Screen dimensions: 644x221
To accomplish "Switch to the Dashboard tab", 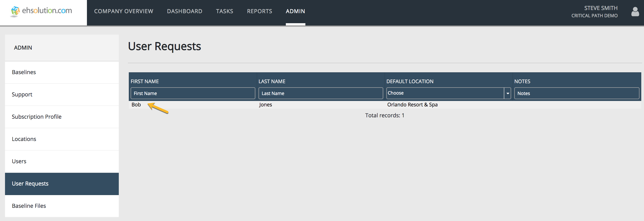I will [185, 11].
